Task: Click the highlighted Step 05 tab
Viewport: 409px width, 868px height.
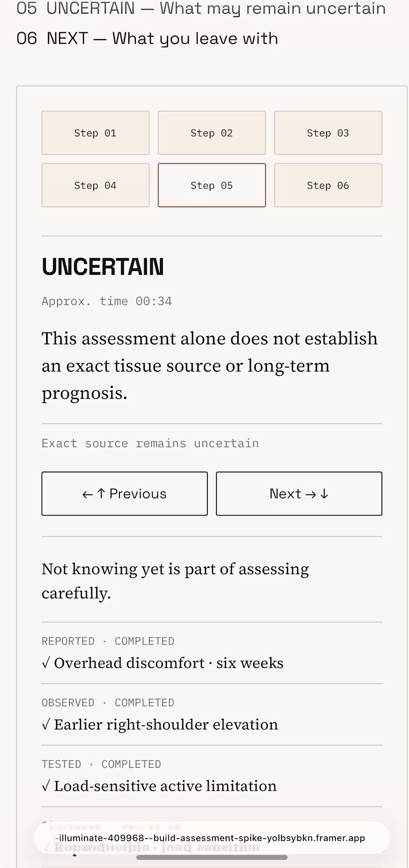Action: (212, 185)
